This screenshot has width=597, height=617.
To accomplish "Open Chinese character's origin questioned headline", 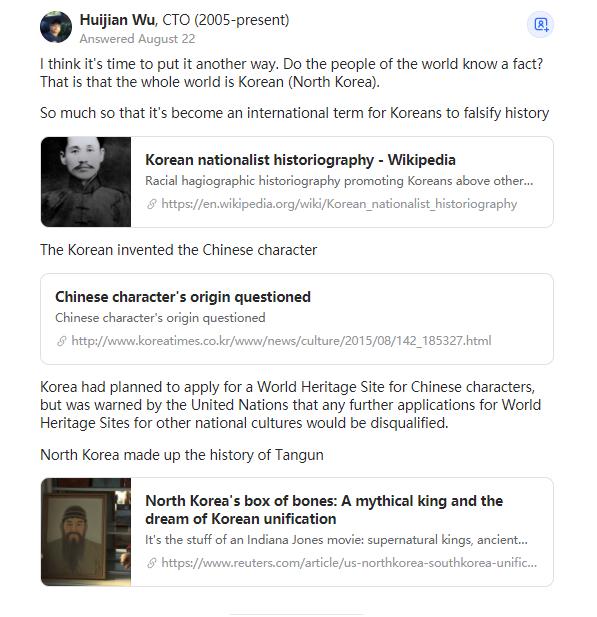I will [x=183, y=297].
